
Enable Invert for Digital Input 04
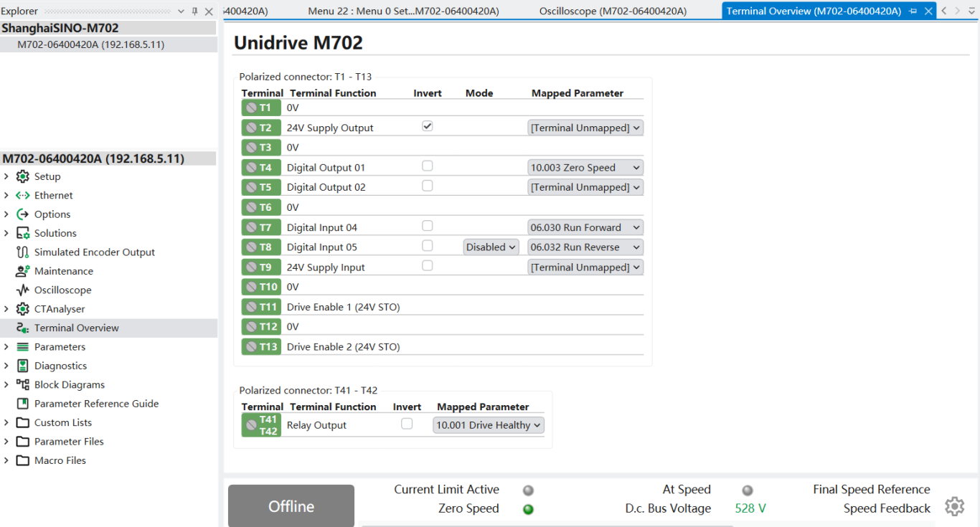coord(428,226)
